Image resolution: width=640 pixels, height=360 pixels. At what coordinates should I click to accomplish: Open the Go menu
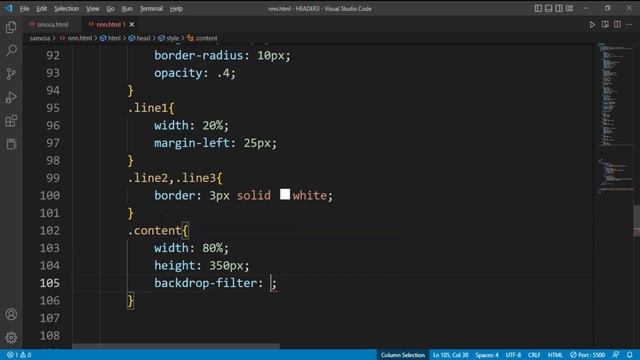tap(110, 9)
